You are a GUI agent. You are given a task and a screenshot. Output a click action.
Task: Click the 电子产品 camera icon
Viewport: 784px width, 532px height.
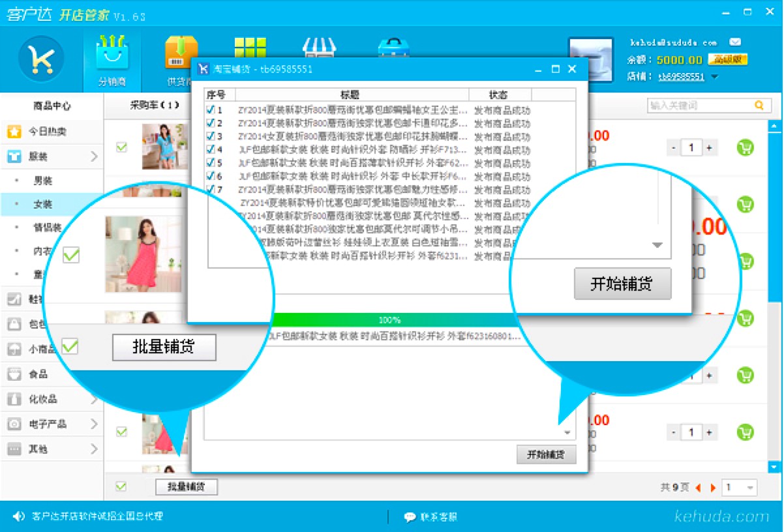[14, 424]
